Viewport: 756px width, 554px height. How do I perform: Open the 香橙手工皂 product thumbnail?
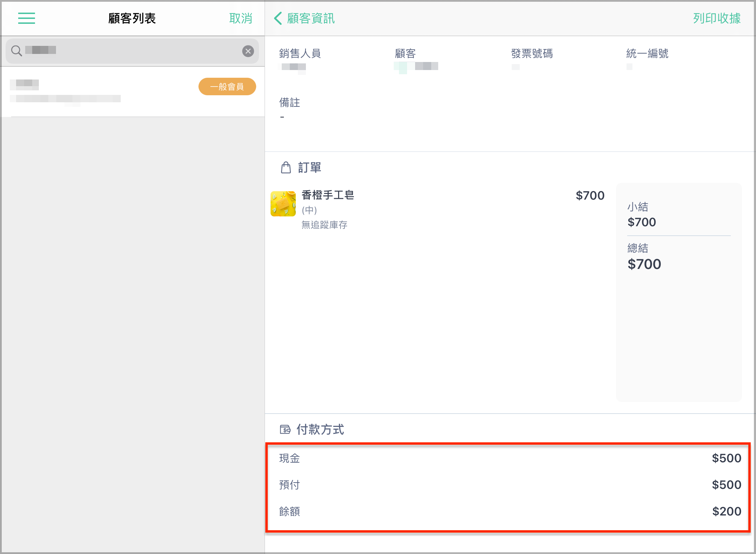283,203
